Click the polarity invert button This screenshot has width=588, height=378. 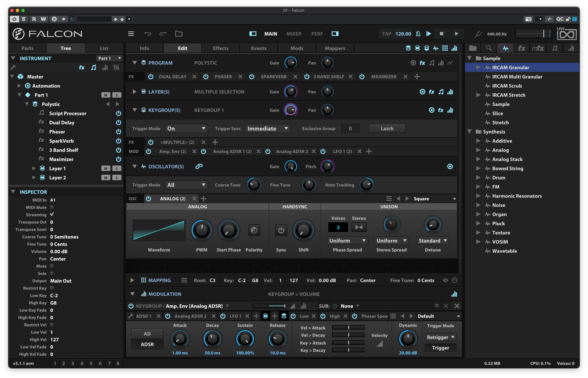click(254, 230)
